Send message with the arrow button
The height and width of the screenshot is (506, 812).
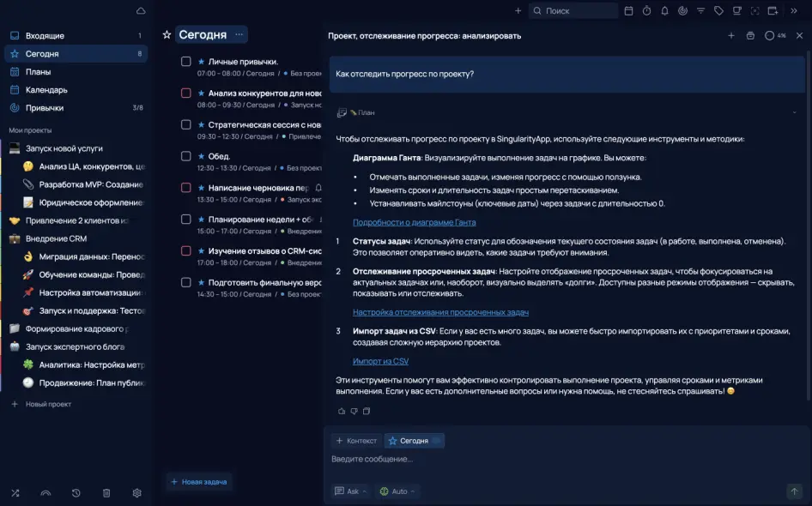point(794,491)
